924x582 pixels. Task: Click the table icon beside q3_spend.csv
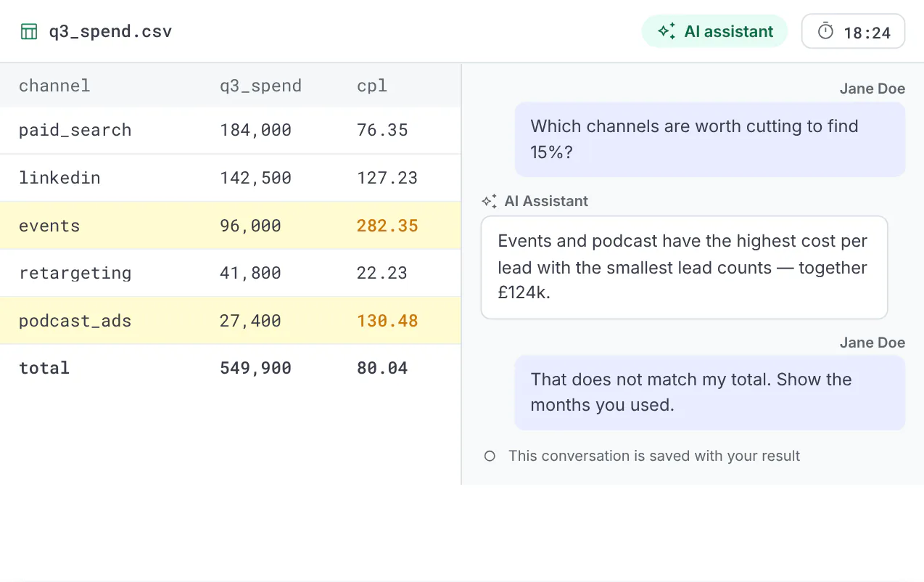coord(29,31)
